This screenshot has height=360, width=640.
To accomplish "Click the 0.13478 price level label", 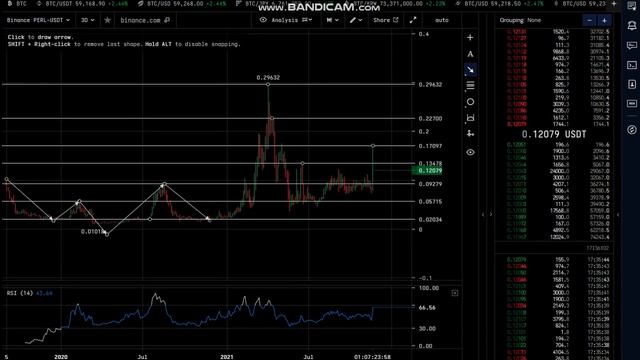I will click(x=430, y=163).
